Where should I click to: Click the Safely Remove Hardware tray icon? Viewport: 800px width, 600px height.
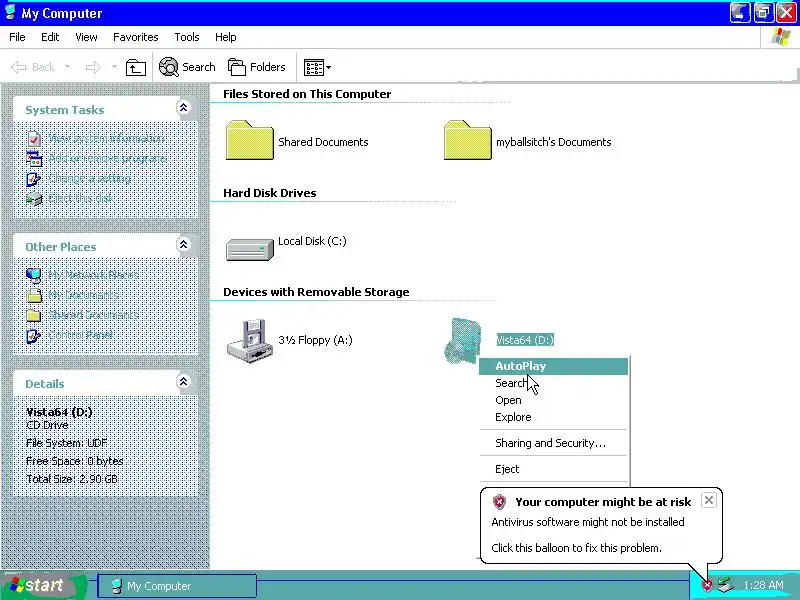pyautogui.click(x=725, y=585)
